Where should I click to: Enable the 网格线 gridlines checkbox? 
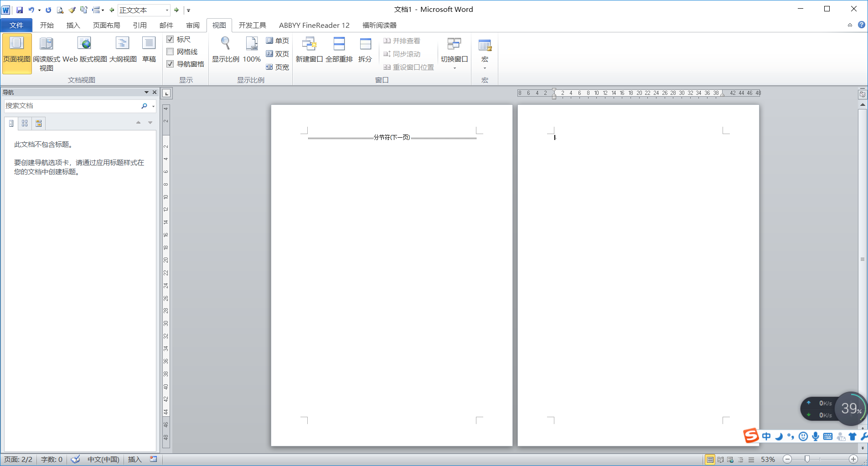click(170, 52)
